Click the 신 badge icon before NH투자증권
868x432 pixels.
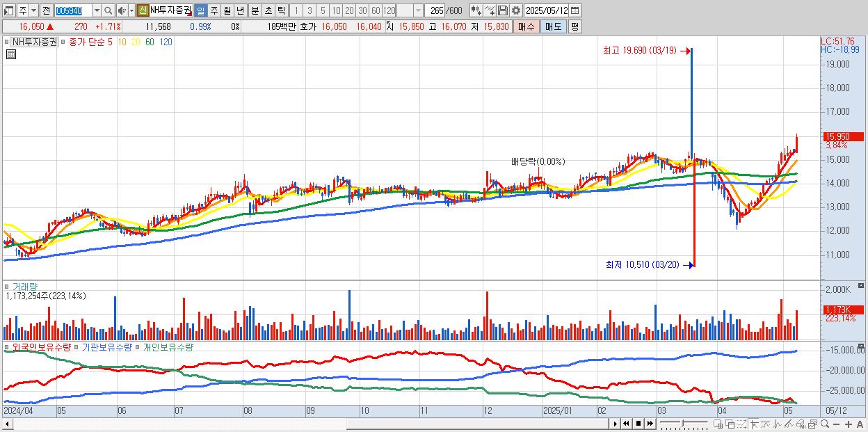coord(143,10)
